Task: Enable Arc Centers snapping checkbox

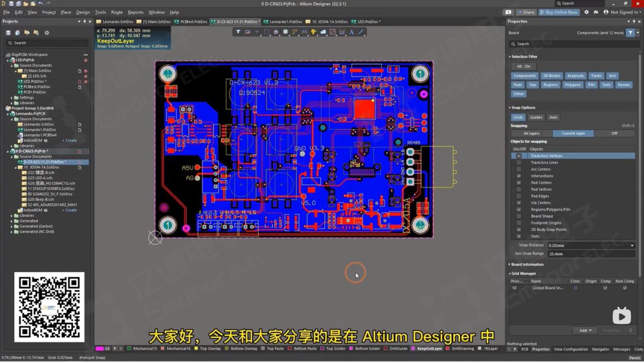Action: (518, 169)
